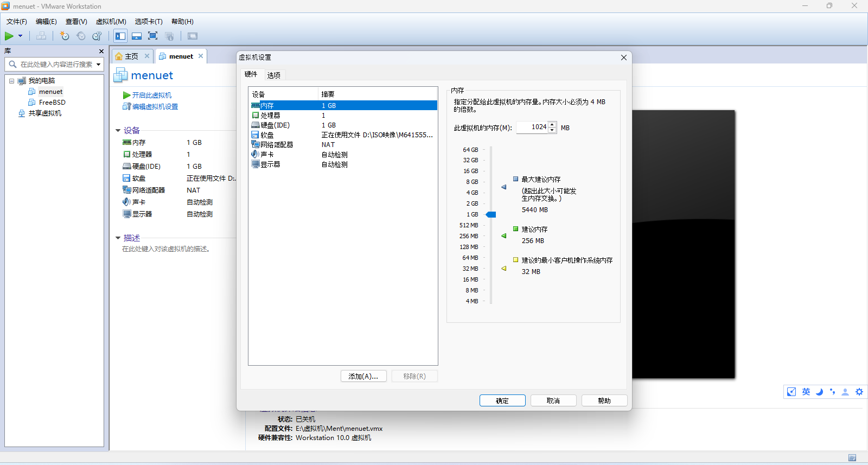Click the 取消 button
868x465 pixels.
pos(553,400)
